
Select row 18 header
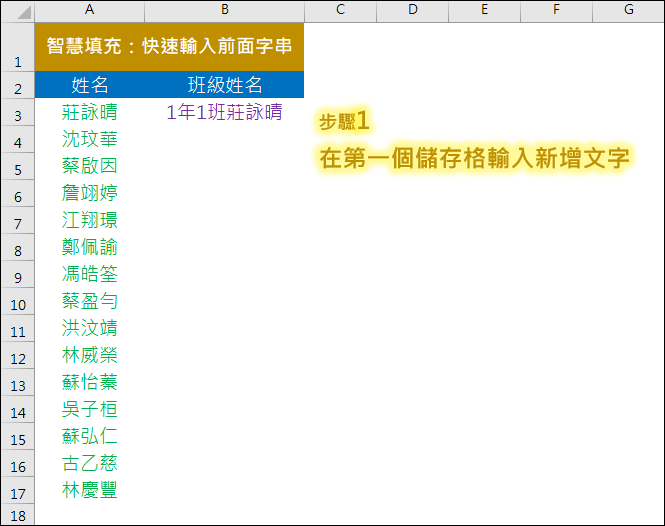coord(18,515)
